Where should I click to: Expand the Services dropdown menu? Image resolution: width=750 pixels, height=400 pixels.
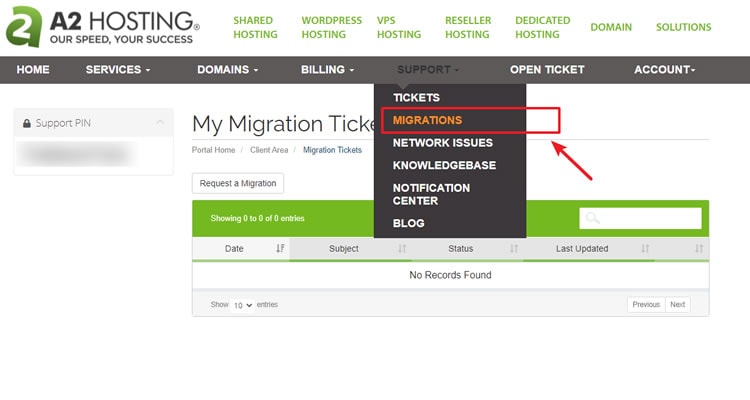pos(118,70)
